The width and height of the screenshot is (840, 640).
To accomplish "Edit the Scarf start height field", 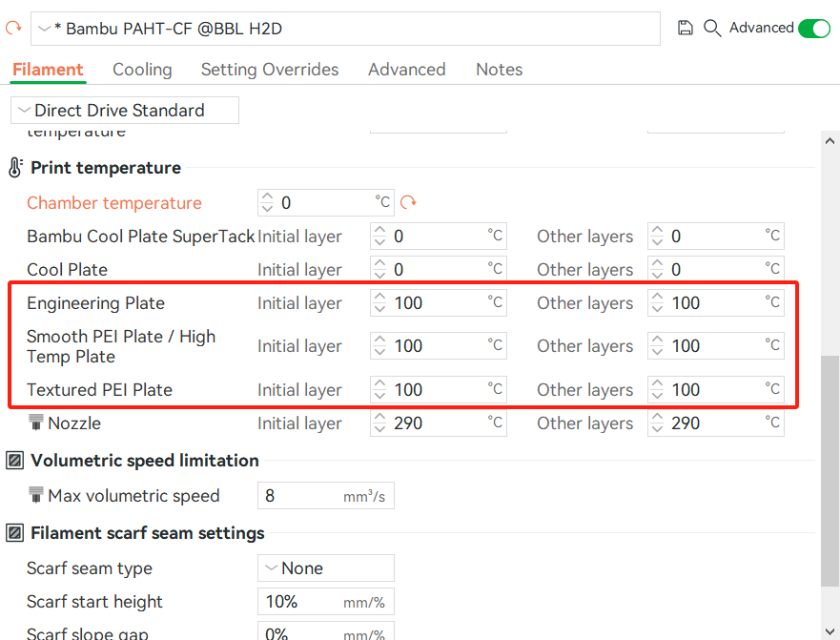I will [326, 602].
